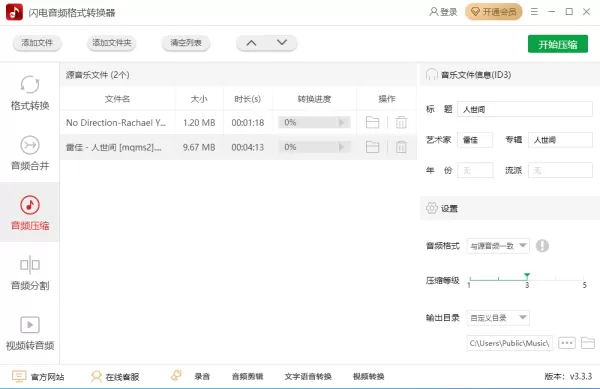This screenshot has height=389, width=600.
Task: Click the info exclamation icon beside 音频格式
Action: (542, 246)
